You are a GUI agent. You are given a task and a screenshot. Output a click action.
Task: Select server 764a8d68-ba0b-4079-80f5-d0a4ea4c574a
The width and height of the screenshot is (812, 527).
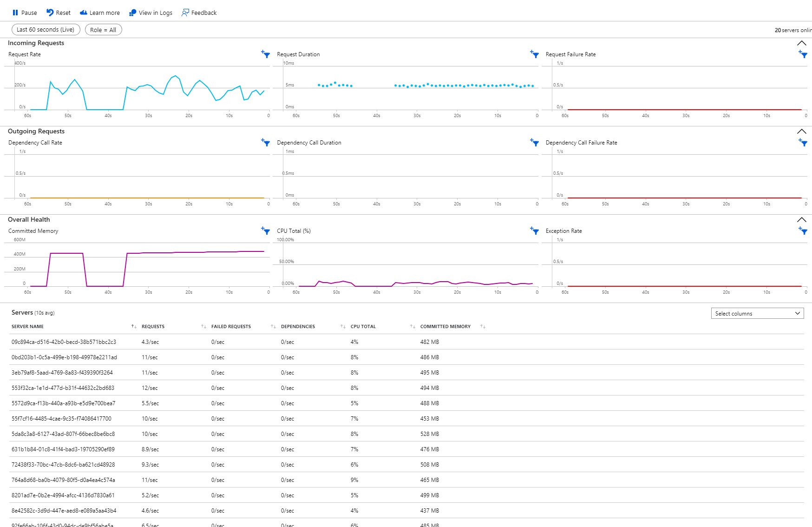(x=407, y=480)
